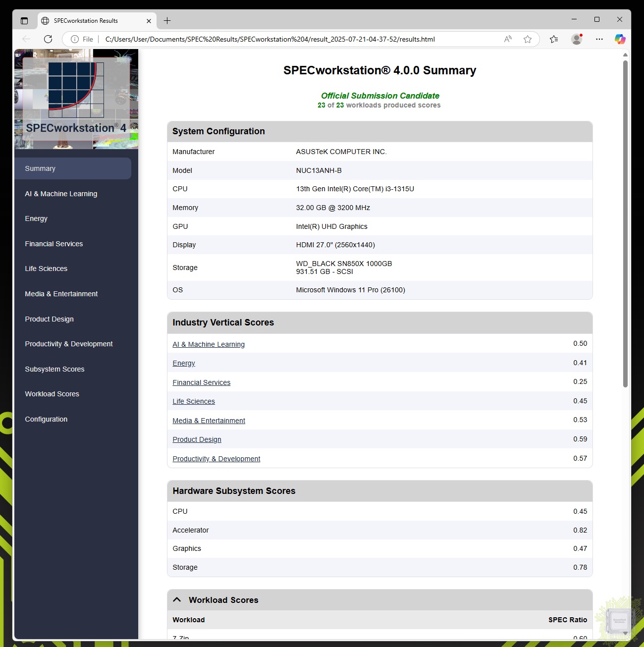Click the display value HDMI 27.0" (2560x1440)
The image size is (644, 647).
pos(335,245)
